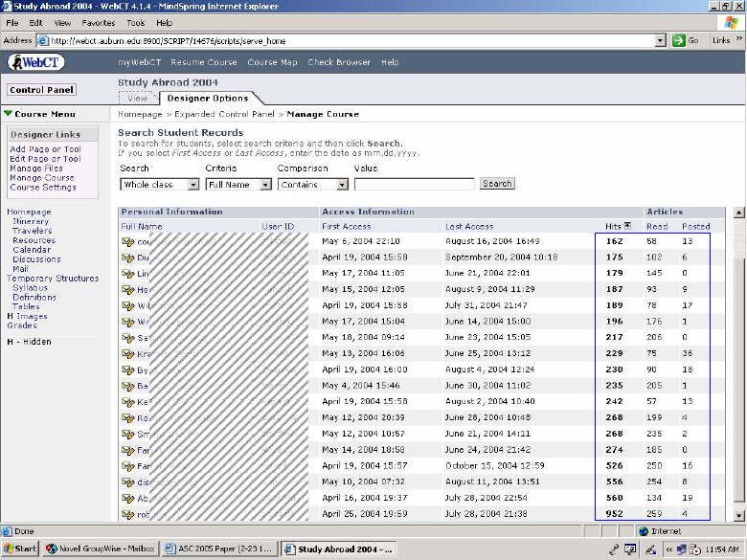Click the taskbar clock 11:54 AM

[722, 549]
